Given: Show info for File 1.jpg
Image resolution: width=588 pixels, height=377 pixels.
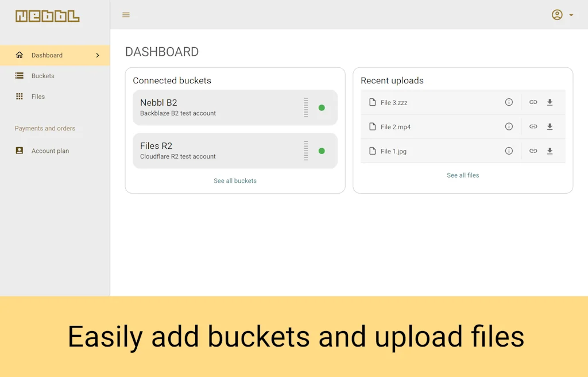Looking at the screenshot, I should [x=509, y=151].
